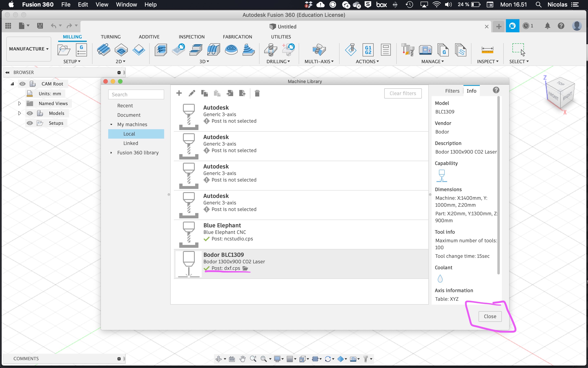The width and height of the screenshot is (588, 368).
Task: Expand the Fusion 360 library node
Action: [x=111, y=153]
